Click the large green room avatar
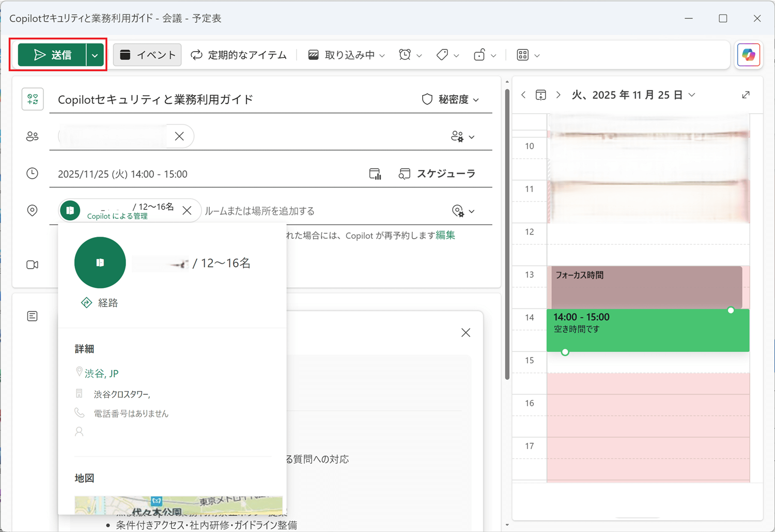This screenshot has width=775, height=532. [100, 262]
